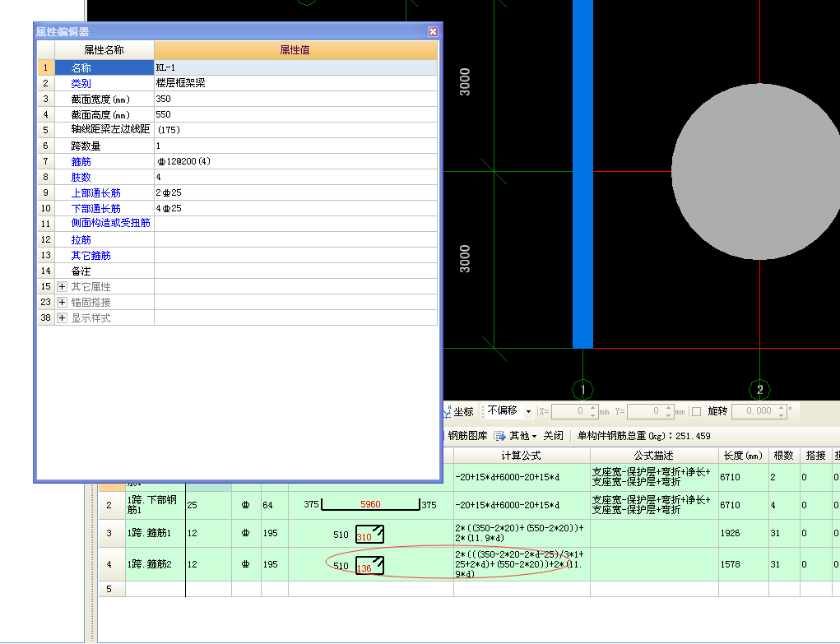The width and height of the screenshot is (840, 644).
Task: Open the 类别 property link
Action: [81, 84]
